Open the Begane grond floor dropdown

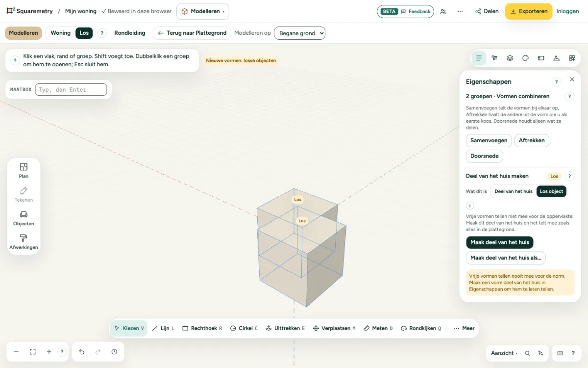click(299, 33)
